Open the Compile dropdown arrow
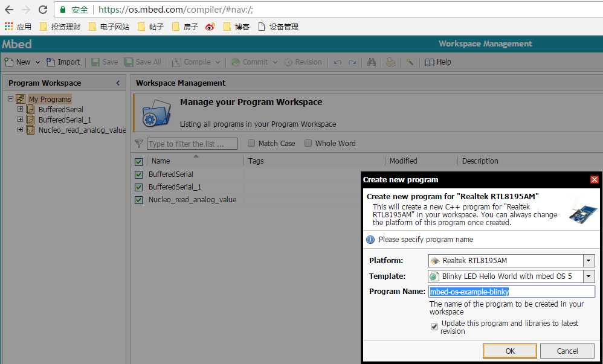 click(x=218, y=62)
